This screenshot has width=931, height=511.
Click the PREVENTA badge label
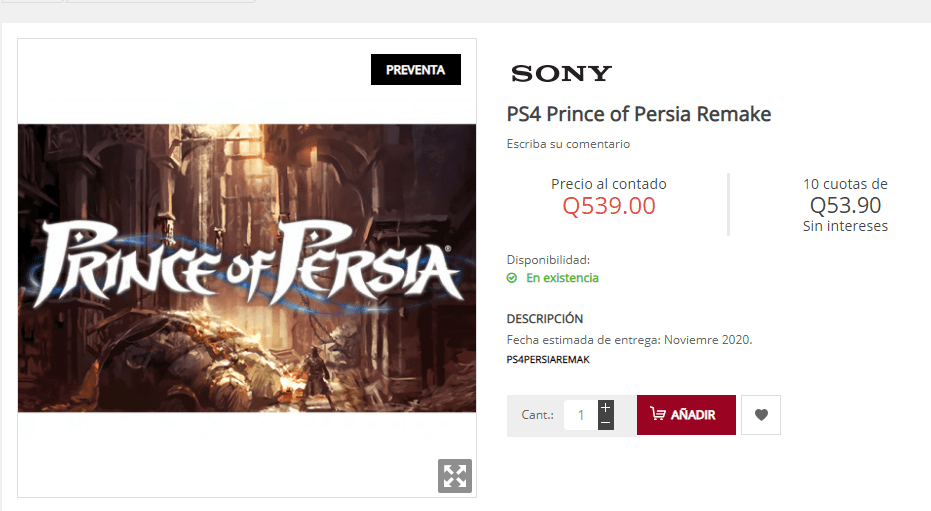click(416, 69)
